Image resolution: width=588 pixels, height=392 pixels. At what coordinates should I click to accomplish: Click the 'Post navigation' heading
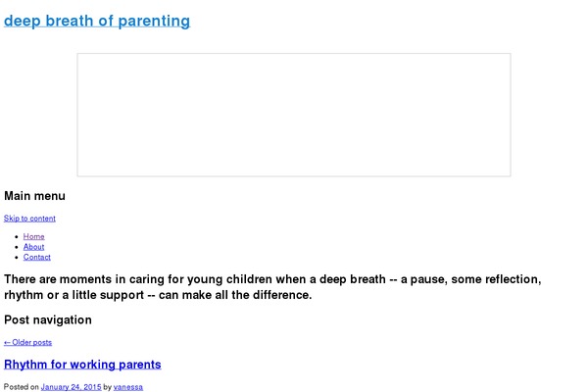tap(48, 319)
